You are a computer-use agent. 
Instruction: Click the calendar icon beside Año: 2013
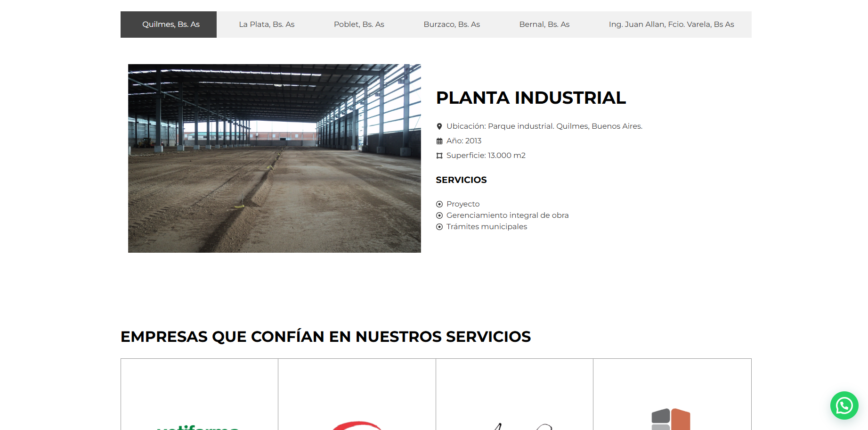(439, 141)
